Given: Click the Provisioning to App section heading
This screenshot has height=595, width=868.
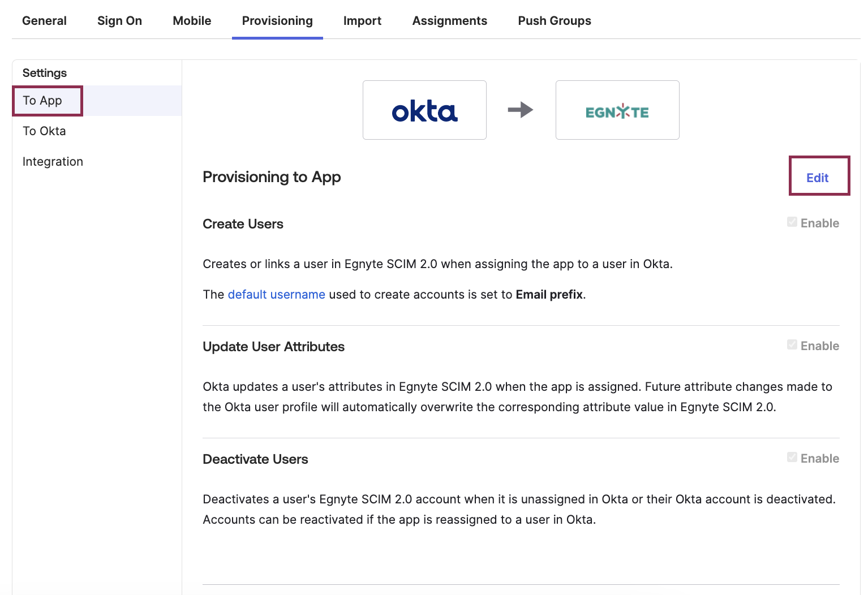Looking at the screenshot, I should pyautogui.click(x=272, y=177).
